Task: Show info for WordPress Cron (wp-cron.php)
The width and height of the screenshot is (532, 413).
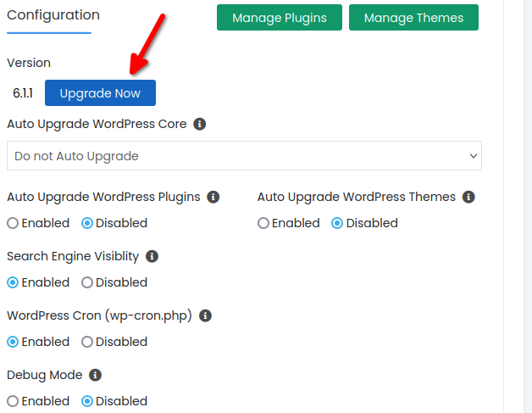Action: (205, 315)
